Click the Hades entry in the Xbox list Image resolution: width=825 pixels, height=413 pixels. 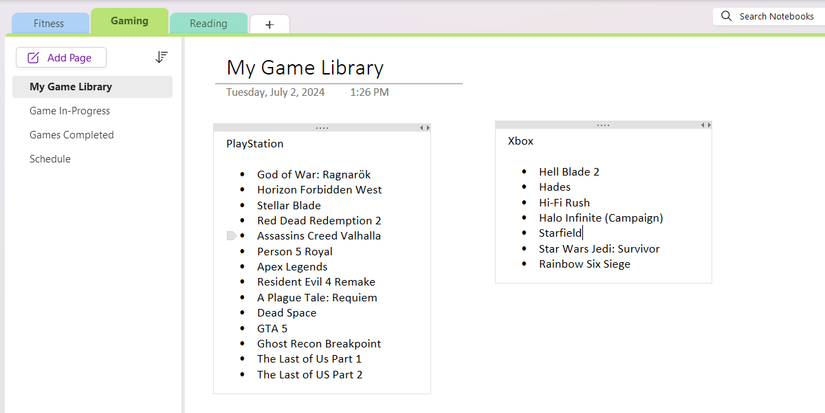(555, 187)
